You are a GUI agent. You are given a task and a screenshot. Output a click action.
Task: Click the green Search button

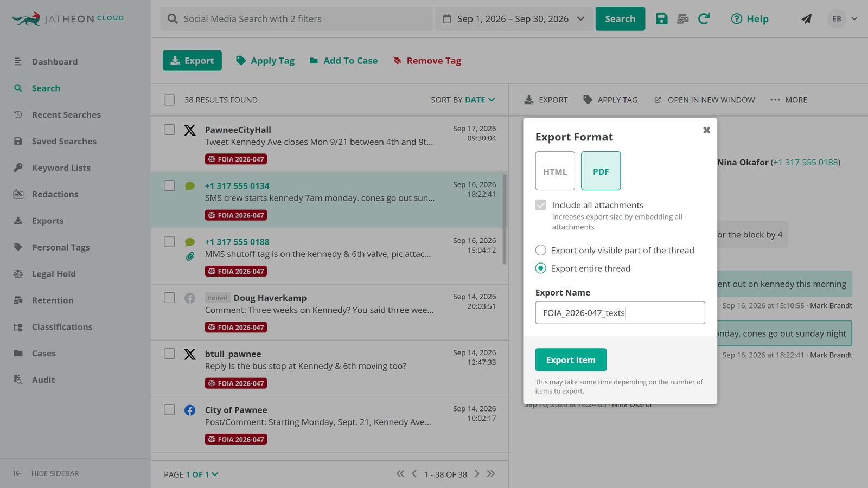(620, 19)
